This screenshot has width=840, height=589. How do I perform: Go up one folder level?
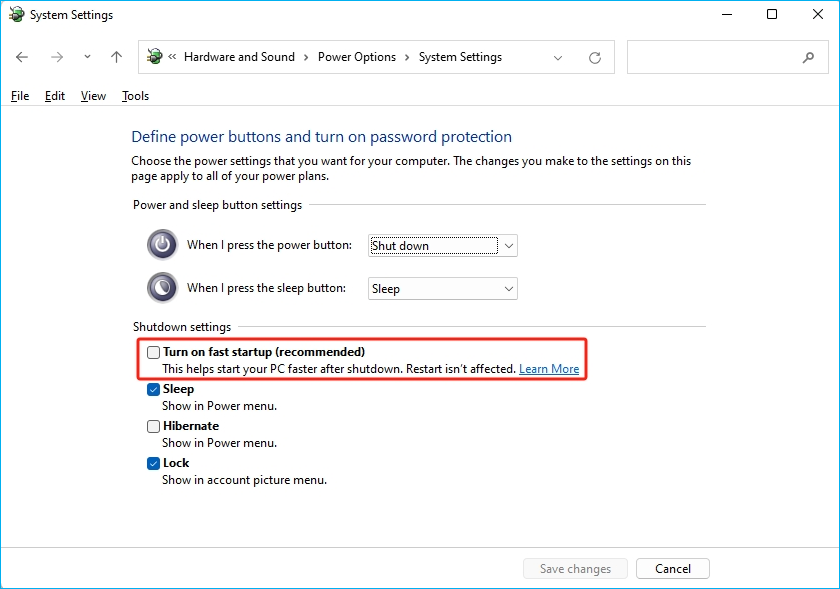tap(116, 58)
